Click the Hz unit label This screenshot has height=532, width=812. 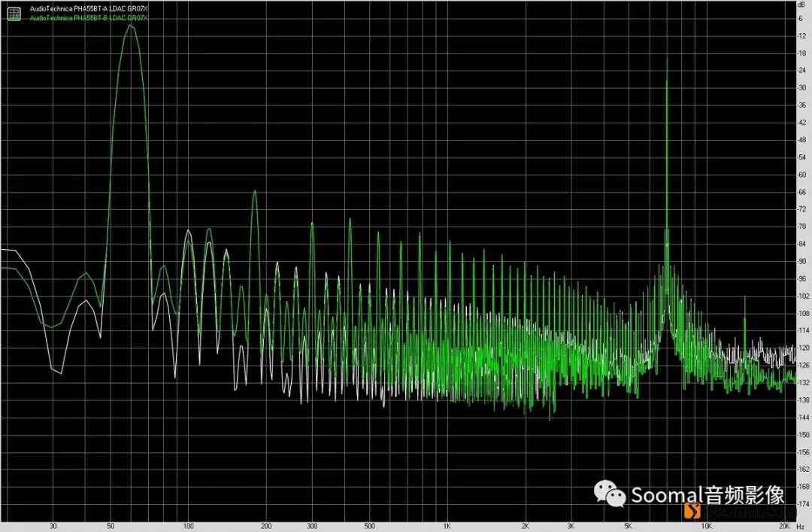(x=801, y=526)
